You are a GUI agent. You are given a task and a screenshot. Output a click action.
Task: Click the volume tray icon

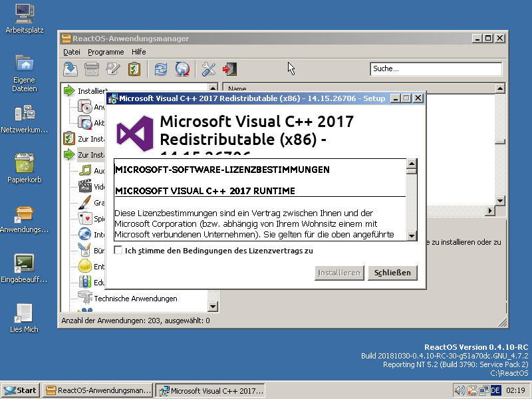[x=460, y=390]
